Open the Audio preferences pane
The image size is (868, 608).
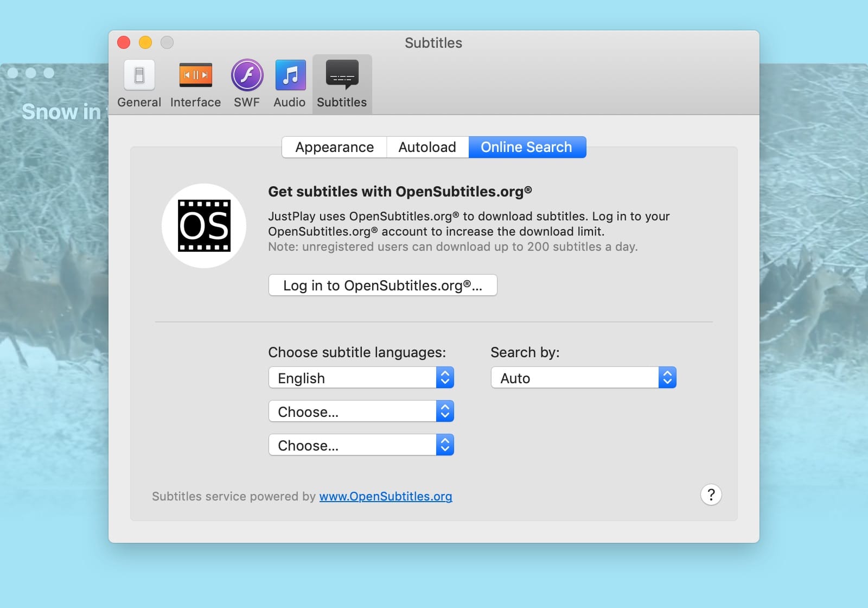pyautogui.click(x=290, y=84)
